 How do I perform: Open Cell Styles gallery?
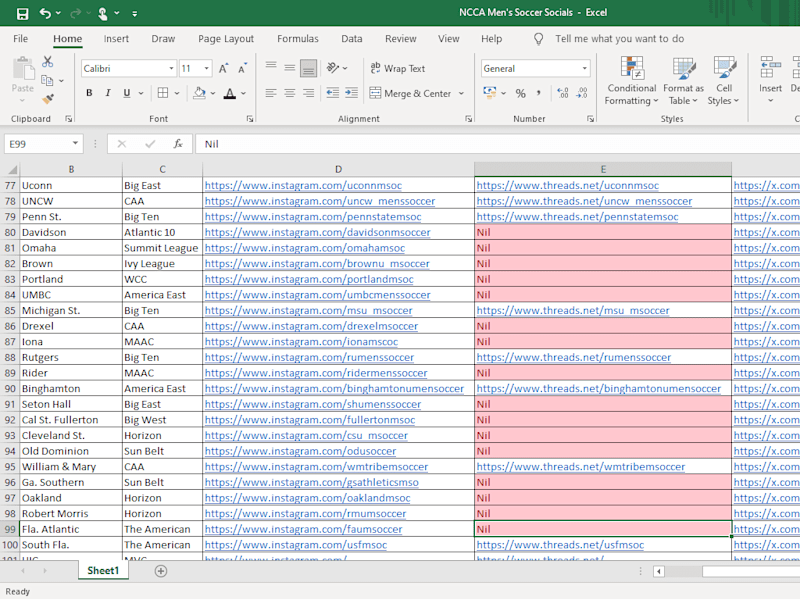tap(723, 80)
